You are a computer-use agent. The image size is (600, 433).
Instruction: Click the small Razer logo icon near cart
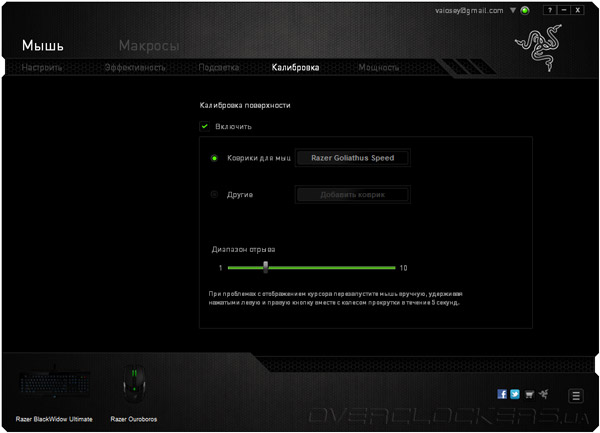[x=543, y=394]
